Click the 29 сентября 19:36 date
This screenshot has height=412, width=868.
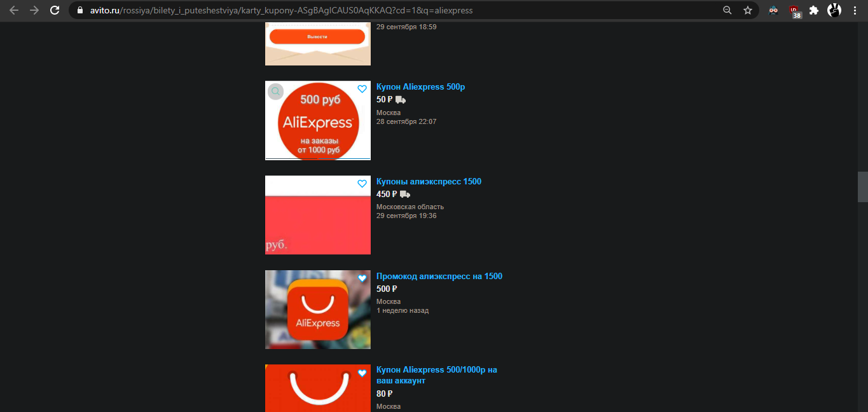click(406, 216)
